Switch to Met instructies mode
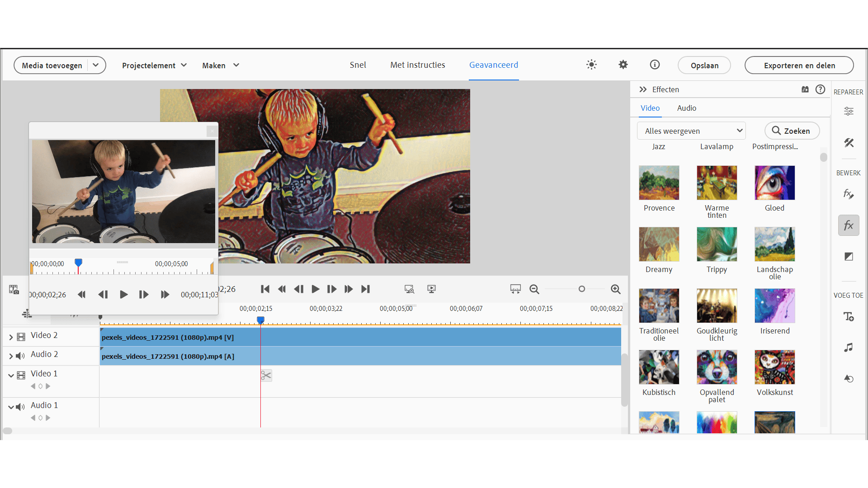Image resolution: width=868 pixels, height=488 pixels. click(417, 65)
